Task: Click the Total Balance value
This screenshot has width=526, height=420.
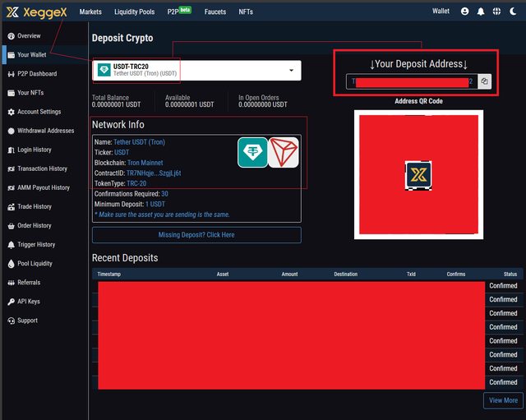Action: tap(117, 104)
